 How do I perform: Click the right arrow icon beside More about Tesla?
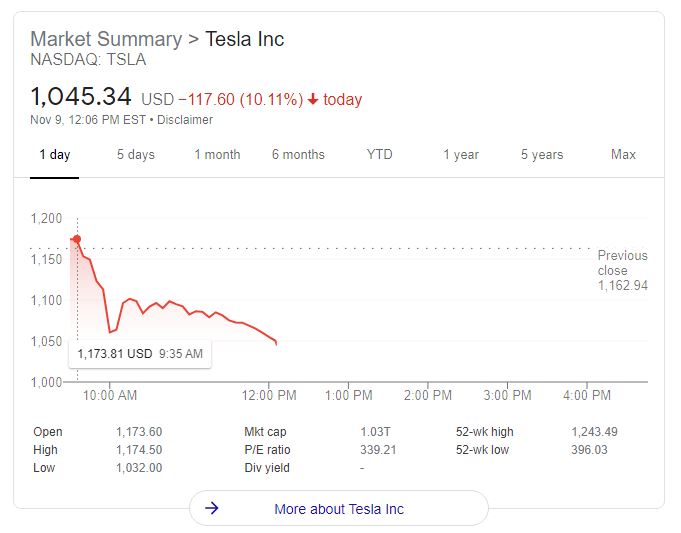[211, 508]
